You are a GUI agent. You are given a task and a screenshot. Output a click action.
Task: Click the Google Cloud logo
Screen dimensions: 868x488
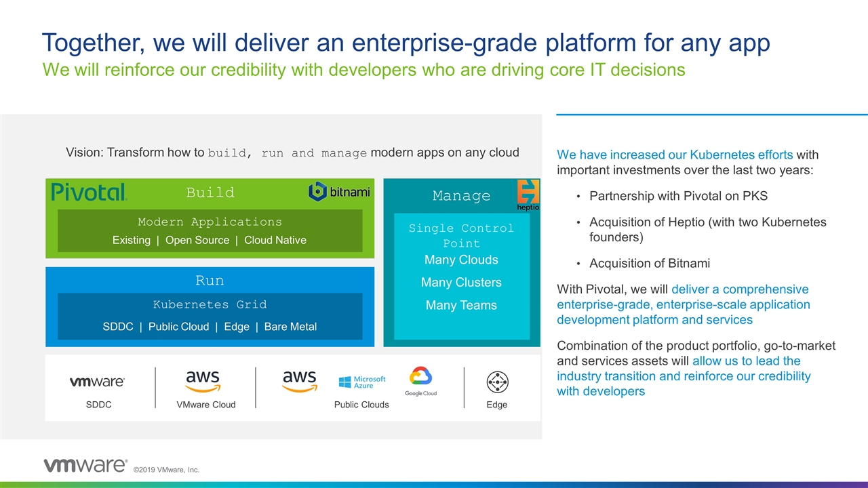pyautogui.click(x=420, y=382)
